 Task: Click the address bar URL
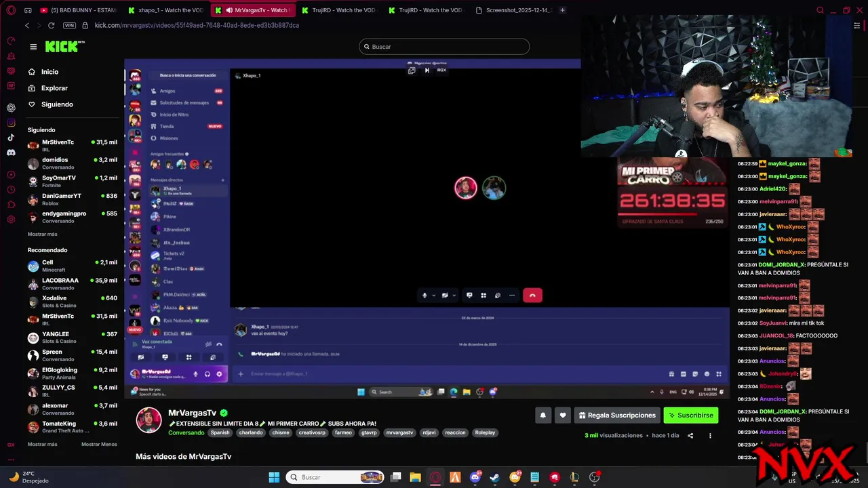[197, 25]
